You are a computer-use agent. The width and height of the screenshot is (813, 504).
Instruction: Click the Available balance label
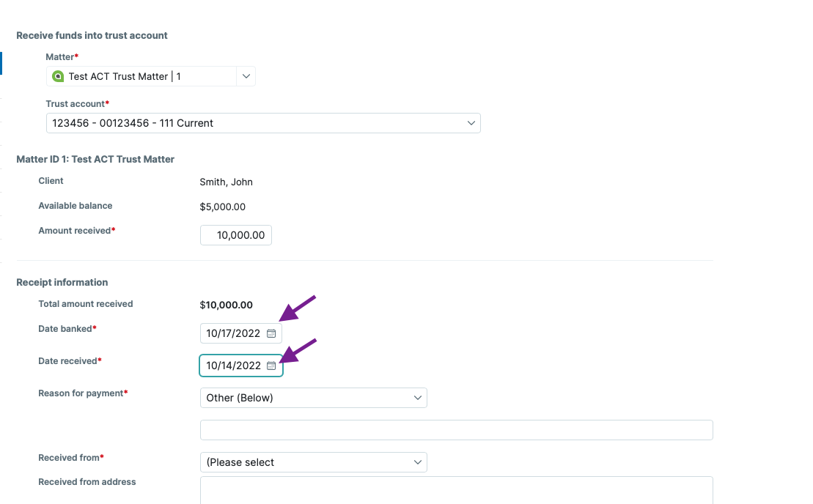[76, 206]
